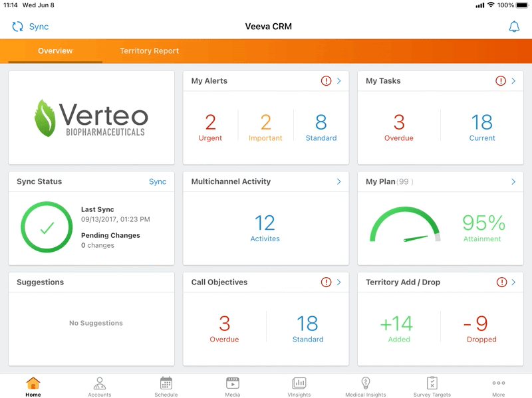Viewport: 532px width, 398px height.
Task: Click the red alert icon in My Tasks
Action: [x=501, y=81]
